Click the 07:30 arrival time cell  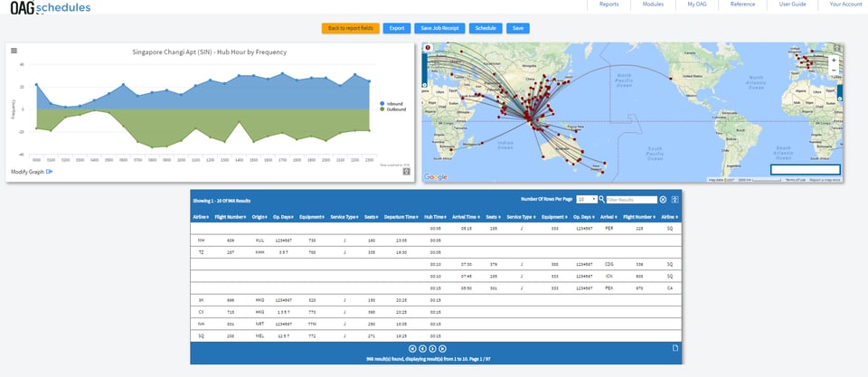(x=467, y=264)
